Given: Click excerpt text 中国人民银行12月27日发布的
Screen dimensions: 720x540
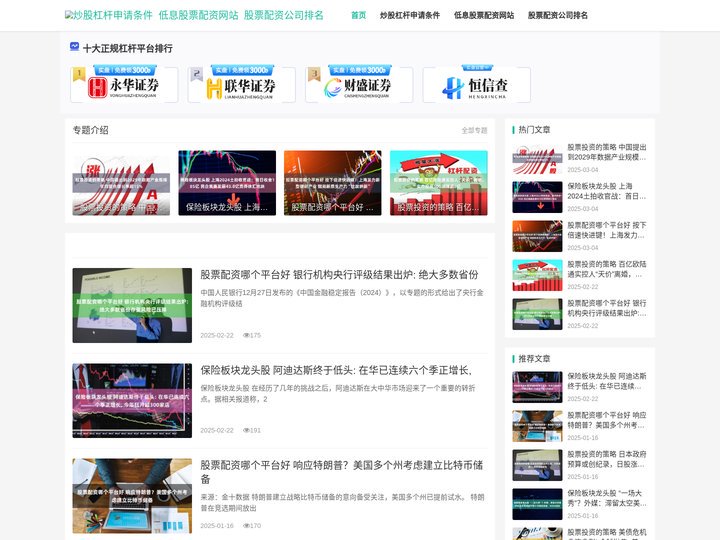Looking at the screenshot, I should (x=342, y=298).
